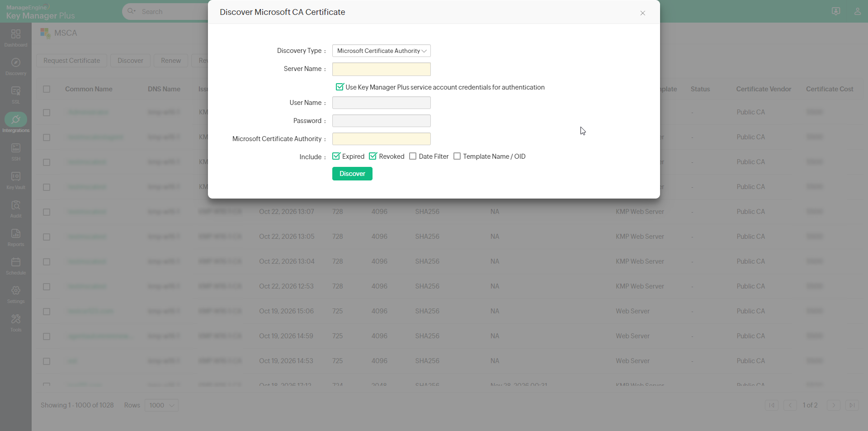Enable the Date Filter checkbox
Image resolution: width=868 pixels, height=431 pixels.
413,156
